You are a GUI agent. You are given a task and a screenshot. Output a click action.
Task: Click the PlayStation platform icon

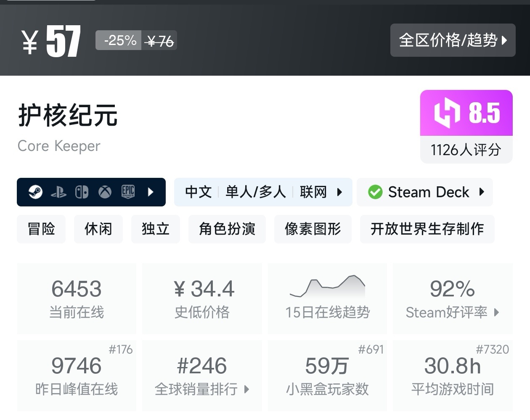pyautogui.click(x=58, y=193)
